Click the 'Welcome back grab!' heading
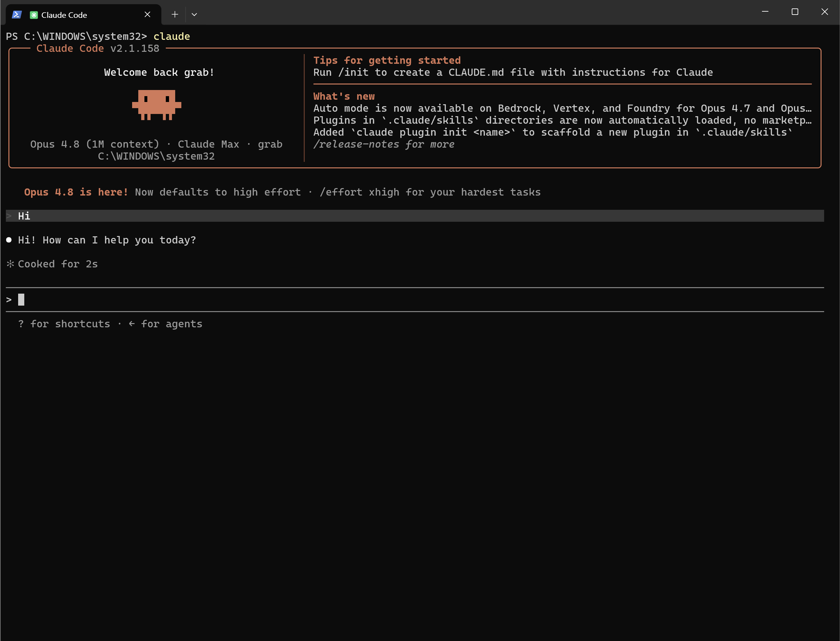840x641 pixels. click(x=159, y=73)
